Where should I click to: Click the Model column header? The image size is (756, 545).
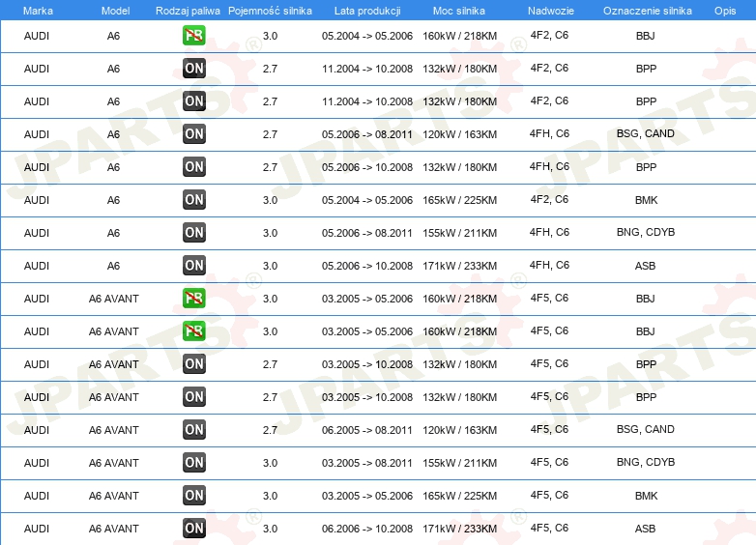point(115,11)
